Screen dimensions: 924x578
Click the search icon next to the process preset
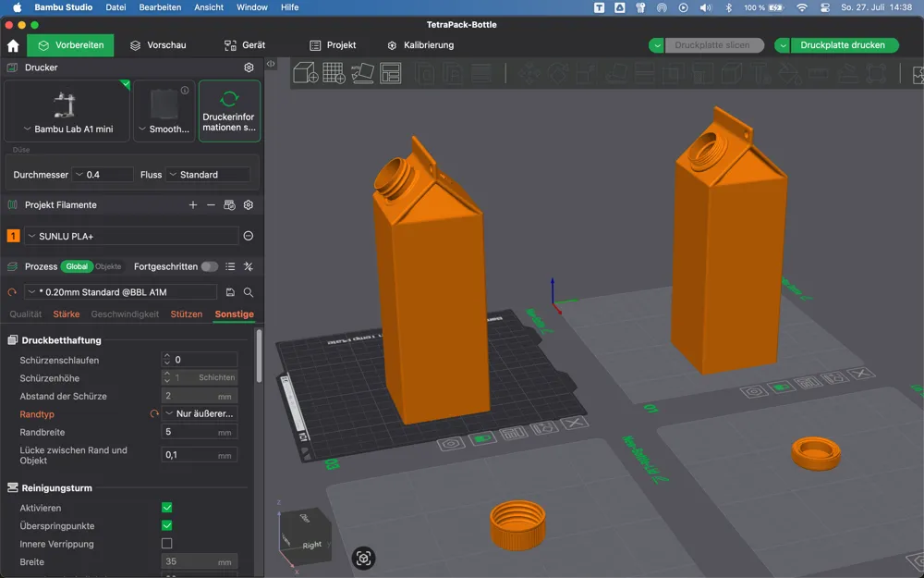pos(249,292)
